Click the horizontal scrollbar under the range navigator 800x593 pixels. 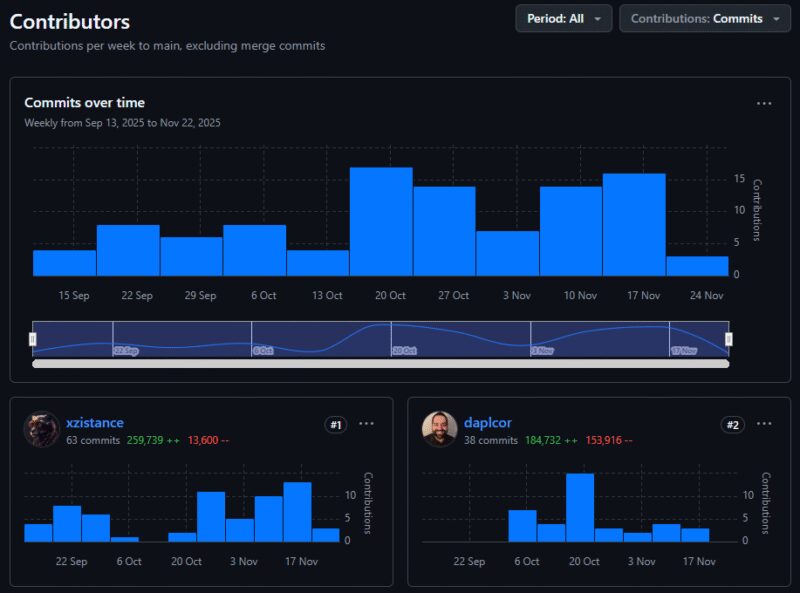coord(380,363)
